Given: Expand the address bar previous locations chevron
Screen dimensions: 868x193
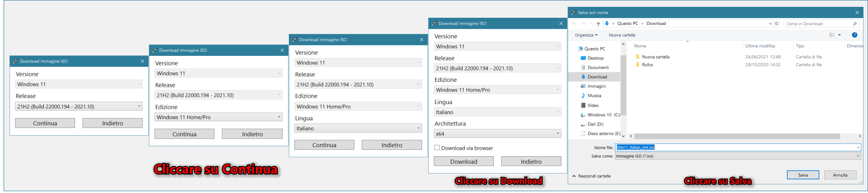Looking at the screenshot, I should pyautogui.click(x=770, y=24).
